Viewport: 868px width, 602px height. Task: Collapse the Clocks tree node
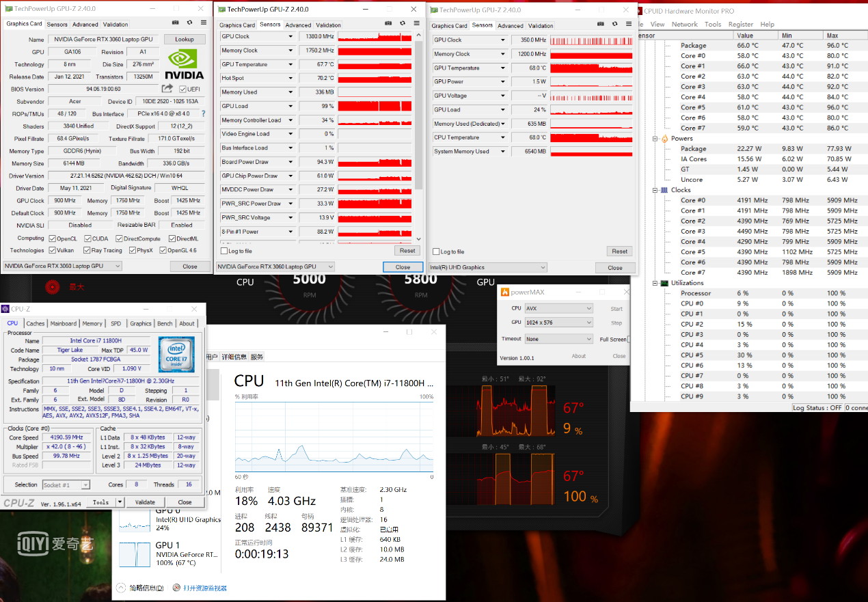coord(655,190)
